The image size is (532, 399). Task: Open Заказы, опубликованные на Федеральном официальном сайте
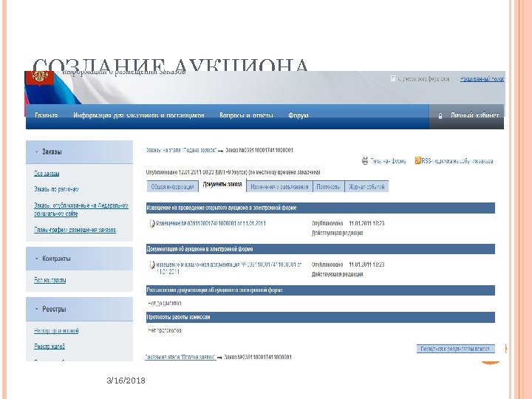click(81, 210)
